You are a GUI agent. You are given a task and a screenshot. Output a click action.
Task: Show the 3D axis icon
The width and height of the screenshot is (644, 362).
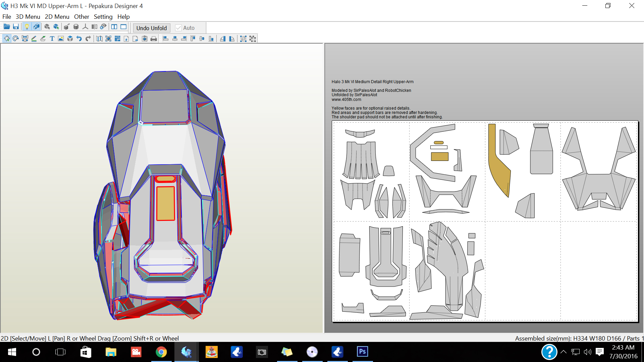click(x=85, y=27)
